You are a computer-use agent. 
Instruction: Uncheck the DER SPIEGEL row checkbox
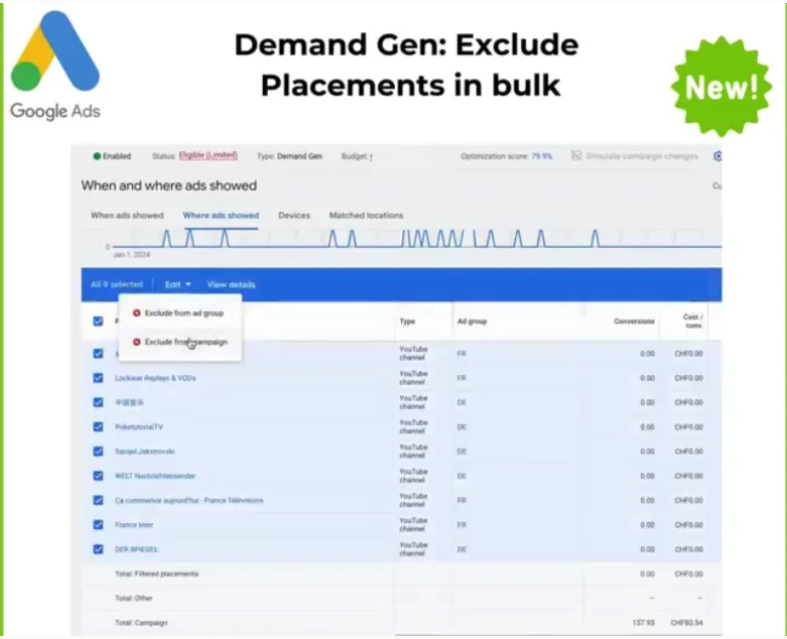tap(98, 549)
